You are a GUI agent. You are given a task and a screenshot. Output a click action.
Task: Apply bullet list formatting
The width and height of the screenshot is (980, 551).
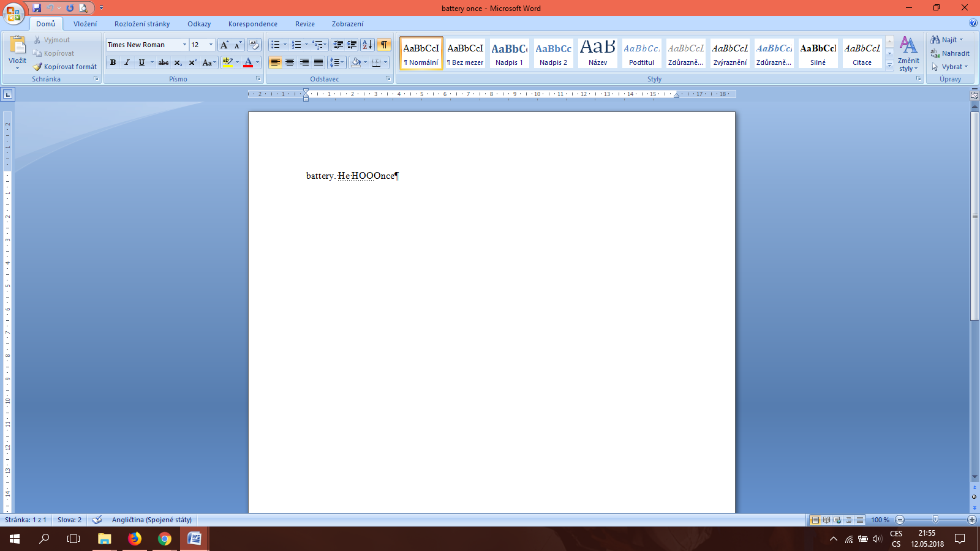(276, 45)
